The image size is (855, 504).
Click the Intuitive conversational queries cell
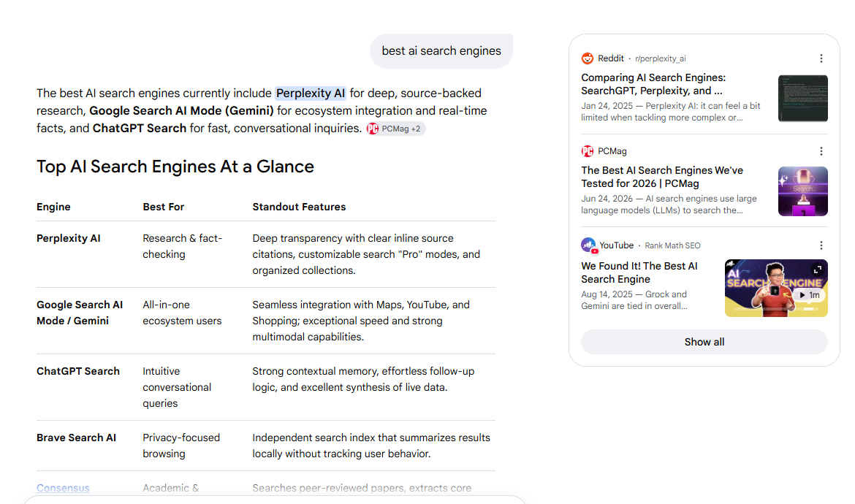(177, 387)
